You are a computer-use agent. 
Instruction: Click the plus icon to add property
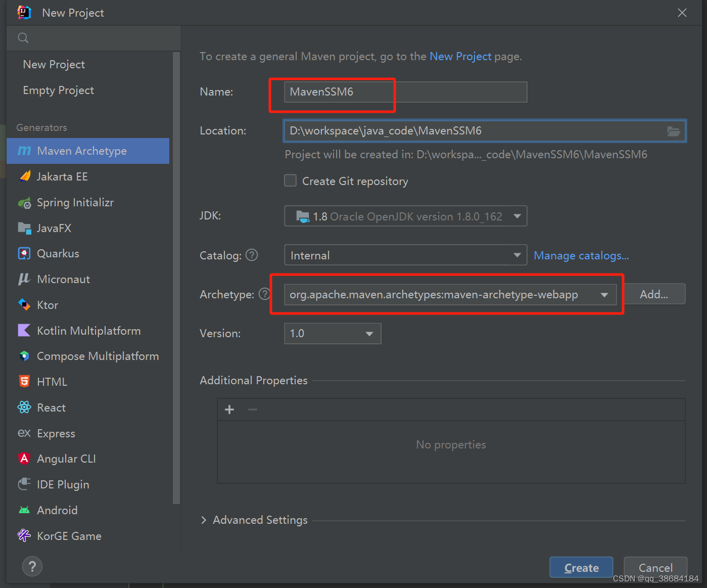229,410
